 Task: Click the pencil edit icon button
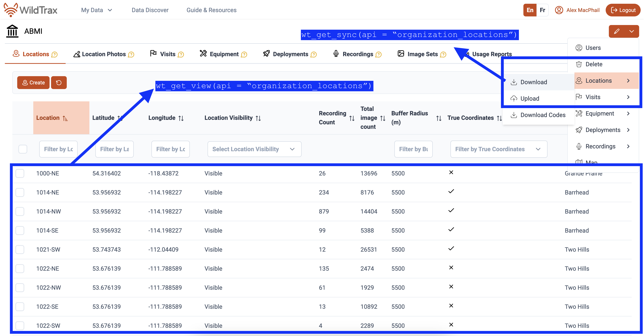[617, 31]
